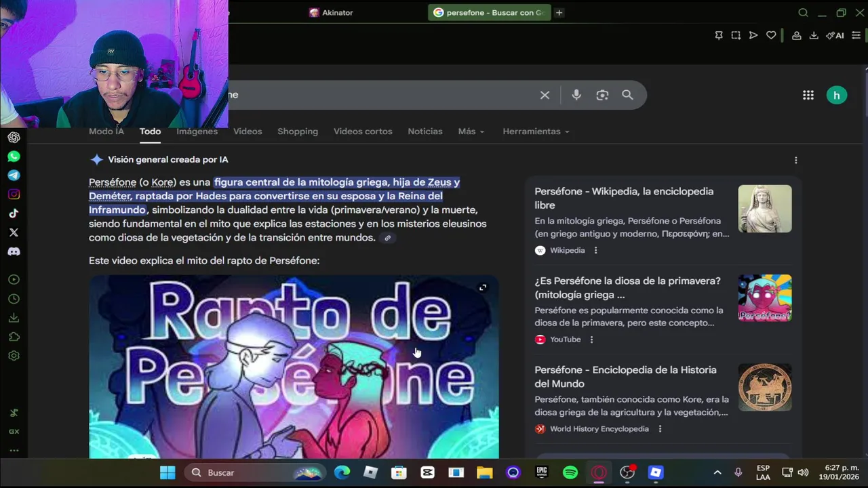
Task: Click the YouTube Perséfone cartoon thumbnail
Action: (765, 298)
